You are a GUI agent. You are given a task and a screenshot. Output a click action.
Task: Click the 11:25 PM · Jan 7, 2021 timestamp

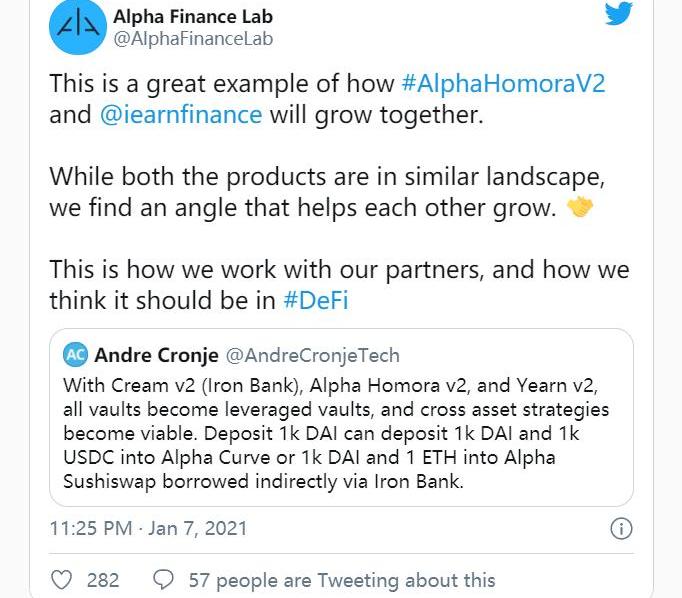tap(148, 527)
